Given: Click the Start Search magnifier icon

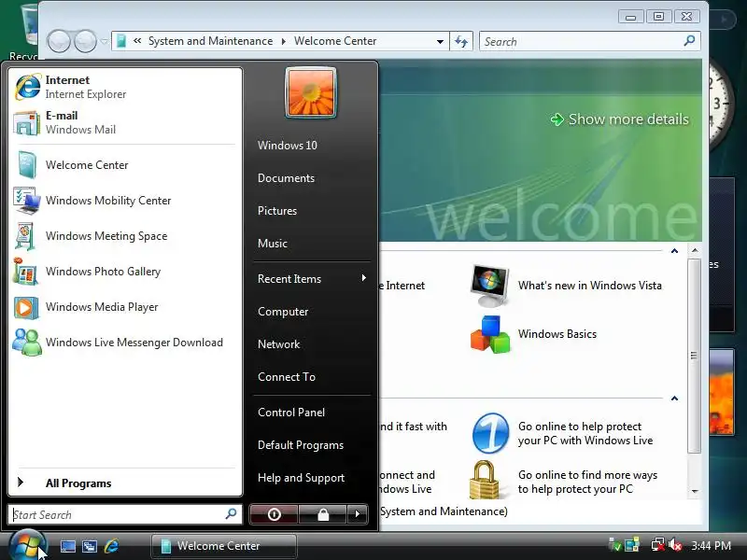Looking at the screenshot, I should click(231, 514).
